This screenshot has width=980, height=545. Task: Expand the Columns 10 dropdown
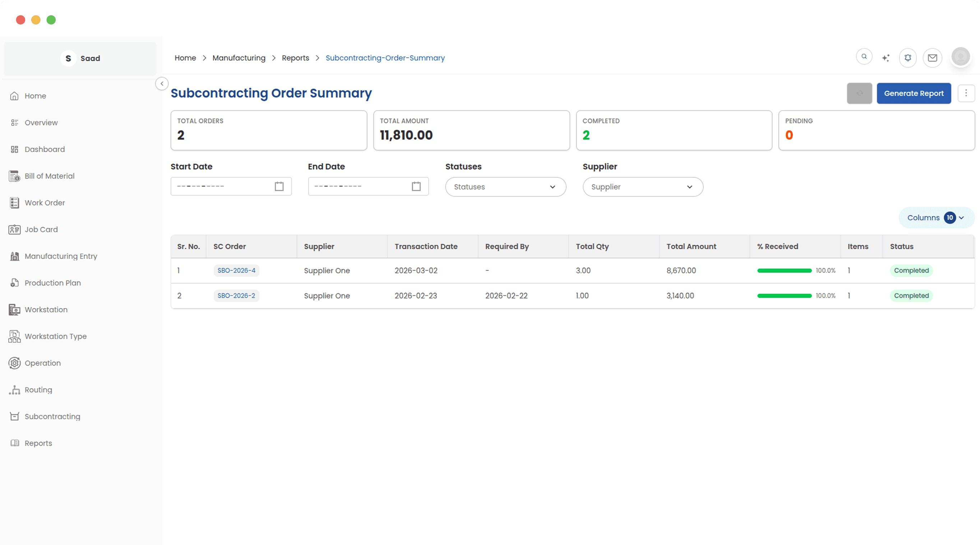click(x=936, y=217)
